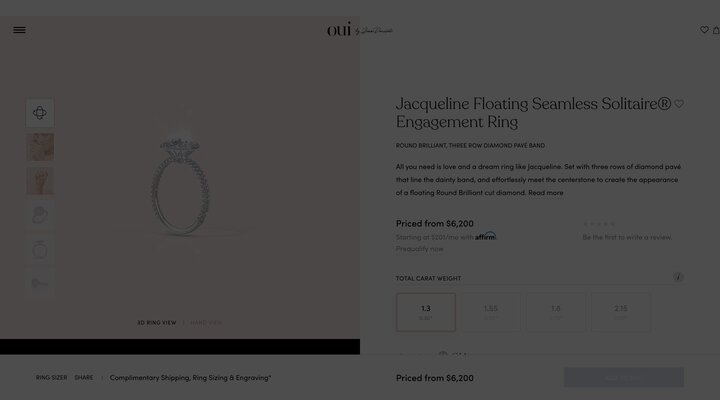Select the 1.3 carat weight option
This screenshot has width=720, height=400.
426,311
